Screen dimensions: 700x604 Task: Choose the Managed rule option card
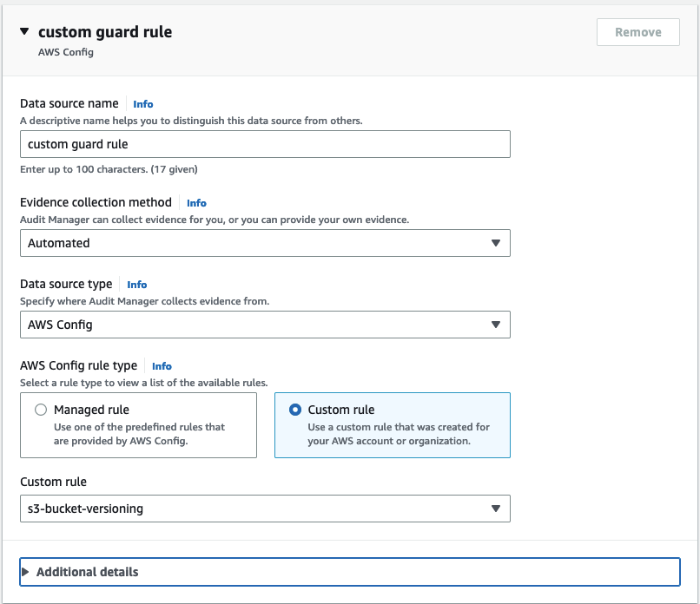tap(139, 424)
